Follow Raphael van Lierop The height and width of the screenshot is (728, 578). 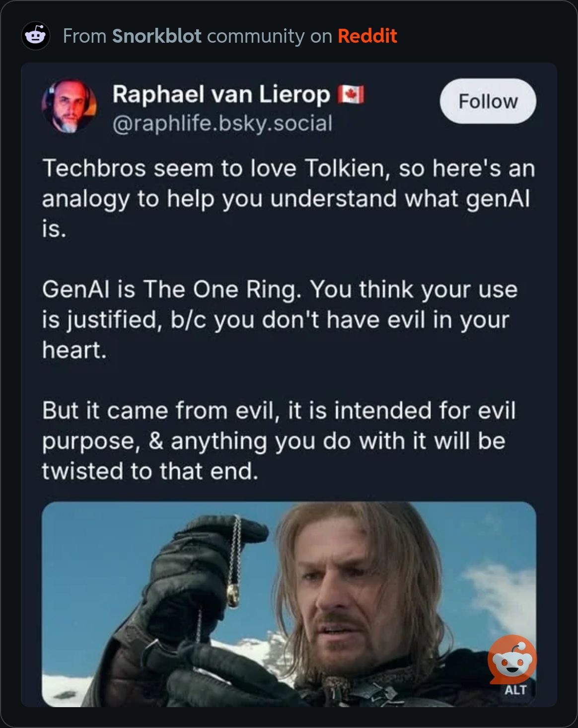(x=488, y=101)
